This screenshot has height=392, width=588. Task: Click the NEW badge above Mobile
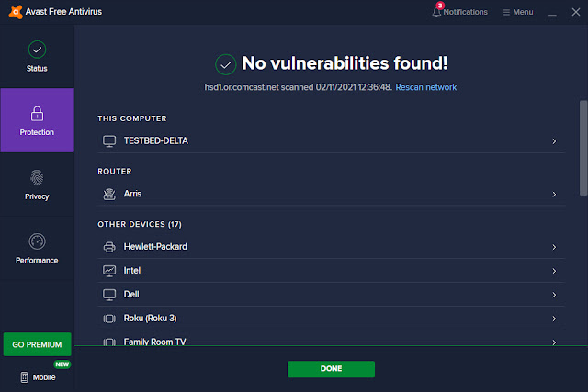point(62,364)
